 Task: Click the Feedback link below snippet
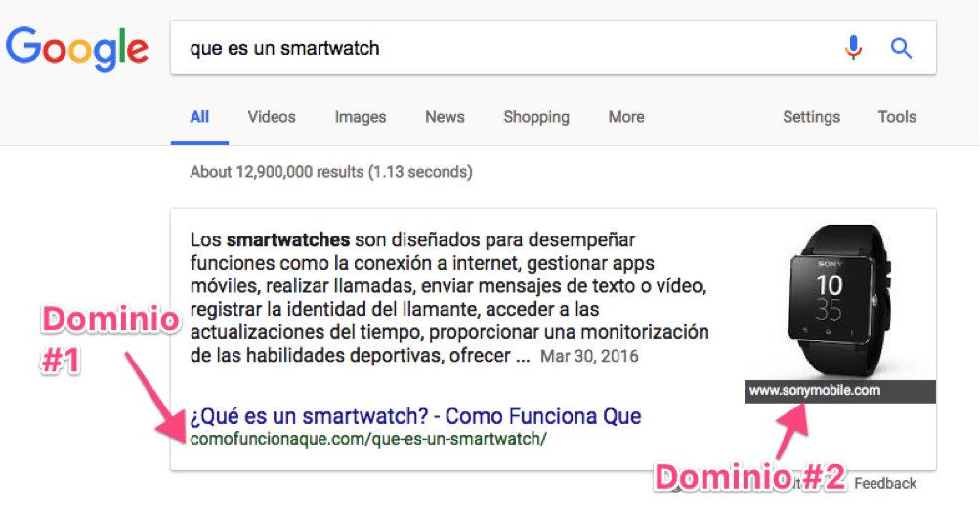pos(885,483)
